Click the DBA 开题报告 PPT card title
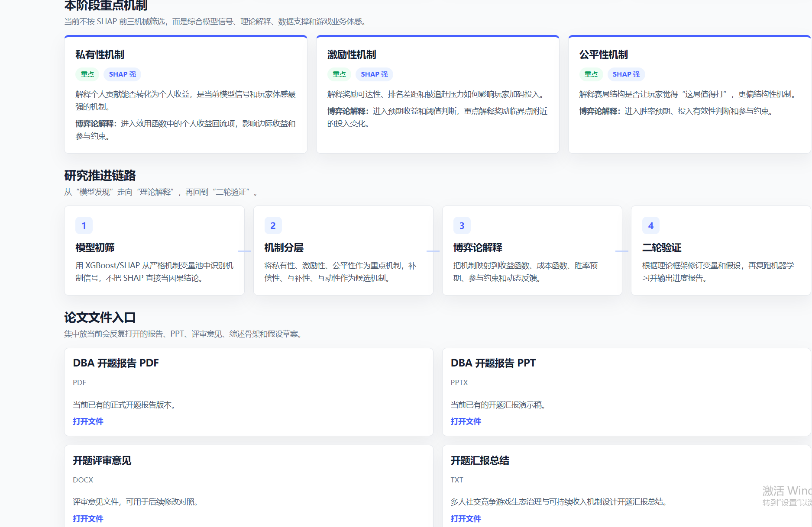 (x=493, y=363)
